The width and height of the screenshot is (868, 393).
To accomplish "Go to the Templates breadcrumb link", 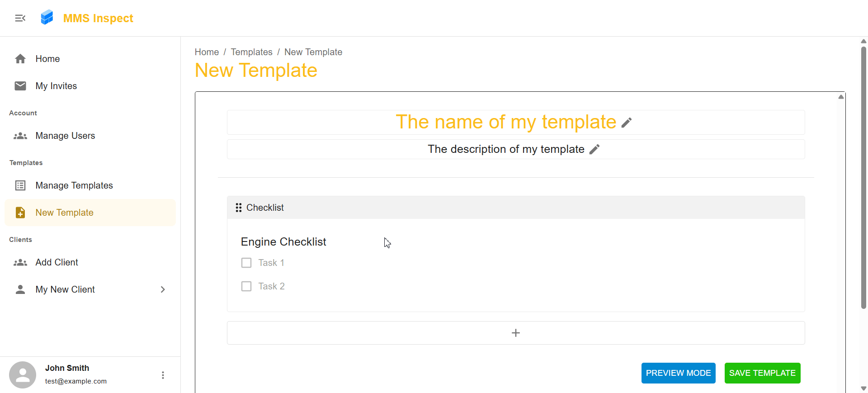I will [251, 52].
